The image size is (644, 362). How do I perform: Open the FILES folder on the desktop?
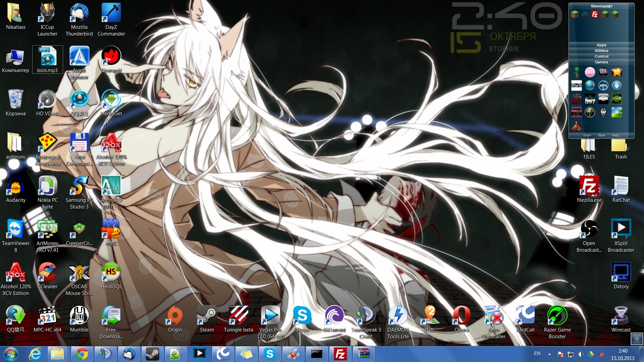589,149
